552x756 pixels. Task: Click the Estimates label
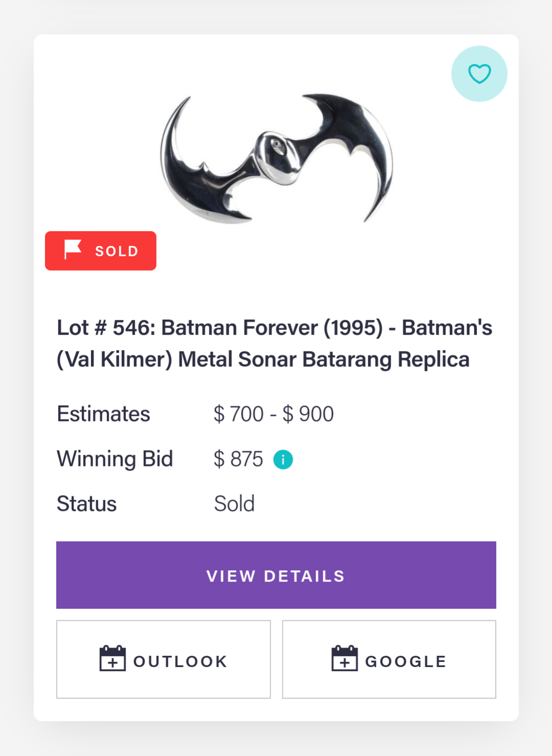(x=103, y=414)
